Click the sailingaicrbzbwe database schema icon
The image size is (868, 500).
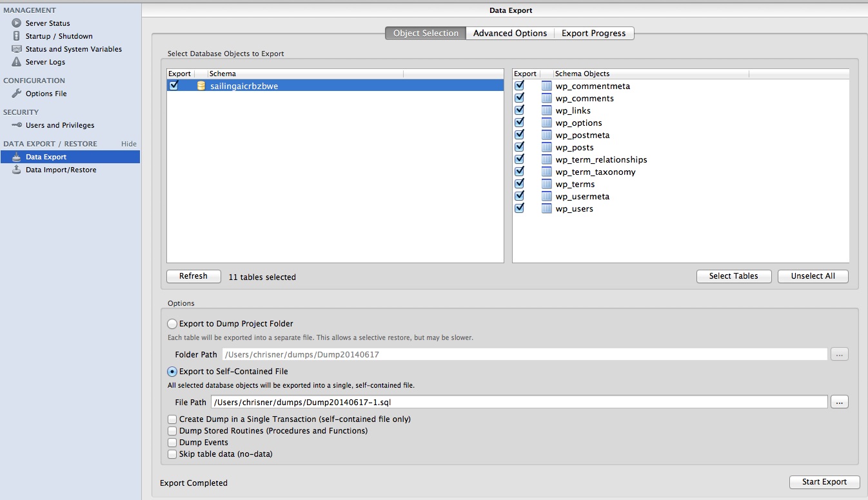pyautogui.click(x=201, y=86)
